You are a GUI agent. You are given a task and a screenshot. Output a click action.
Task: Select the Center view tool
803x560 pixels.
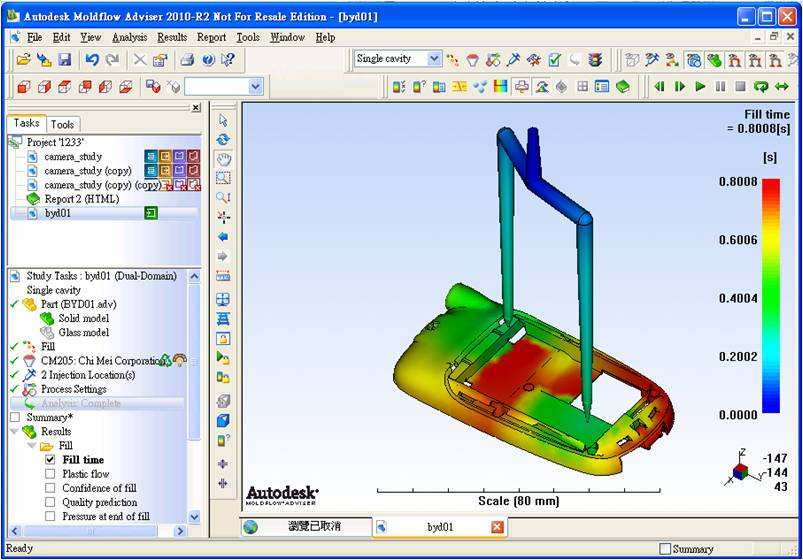[x=223, y=217]
